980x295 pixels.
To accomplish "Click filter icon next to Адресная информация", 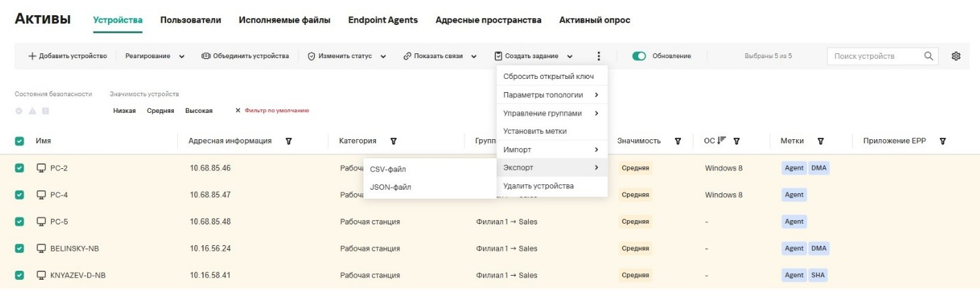I will pyautogui.click(x=288, y=141).
